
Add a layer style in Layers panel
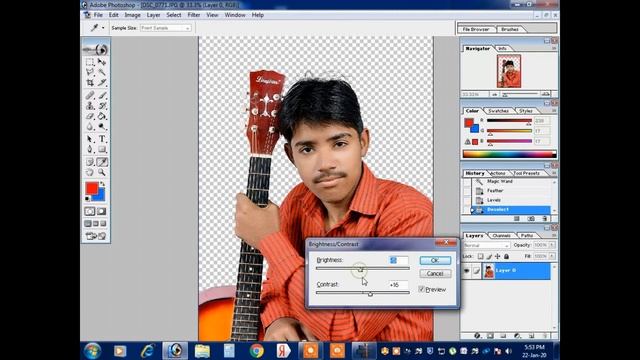click(477, 336)
